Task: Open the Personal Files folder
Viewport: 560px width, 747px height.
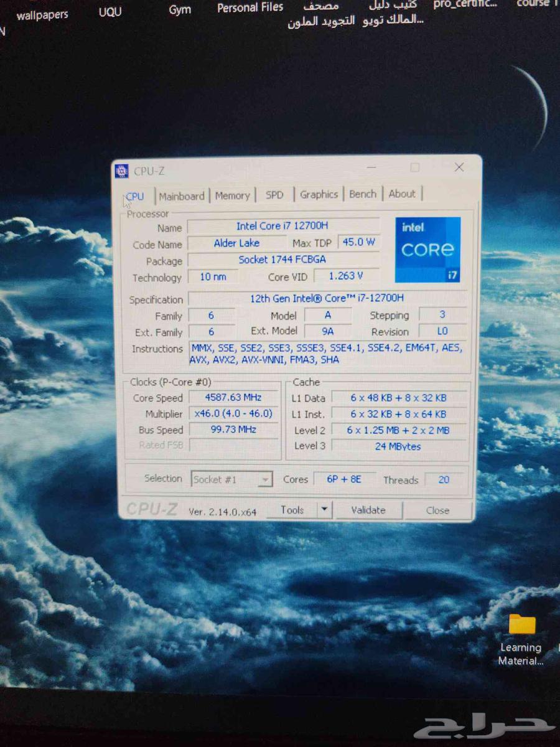Action: pos(250,7)
